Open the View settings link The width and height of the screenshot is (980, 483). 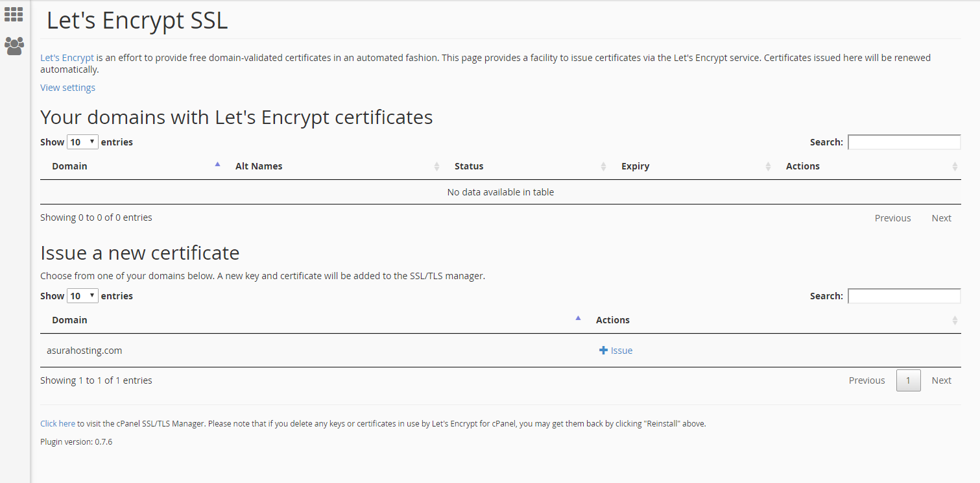[x=67, y=88]
